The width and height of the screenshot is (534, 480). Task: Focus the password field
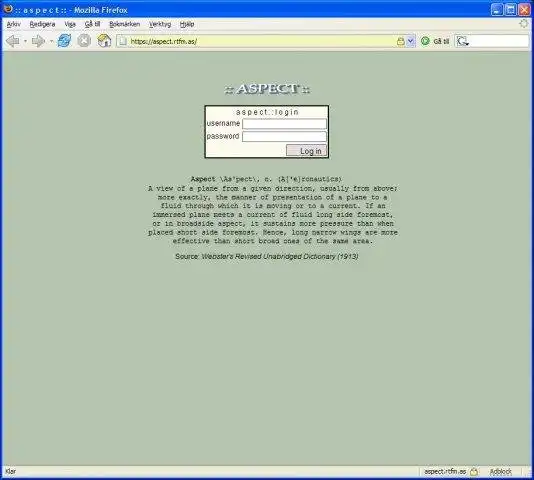click(x=284, y=137)
